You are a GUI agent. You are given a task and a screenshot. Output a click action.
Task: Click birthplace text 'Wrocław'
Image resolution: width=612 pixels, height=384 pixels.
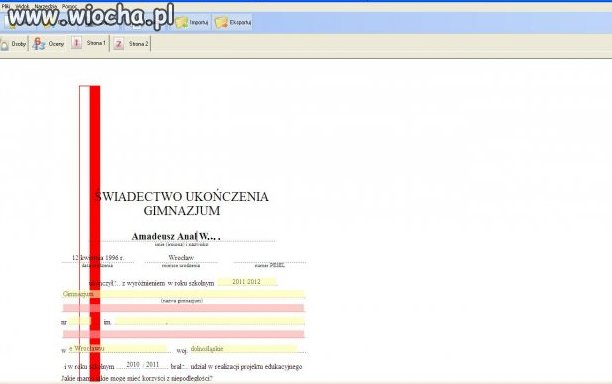(x=181, y=258)
